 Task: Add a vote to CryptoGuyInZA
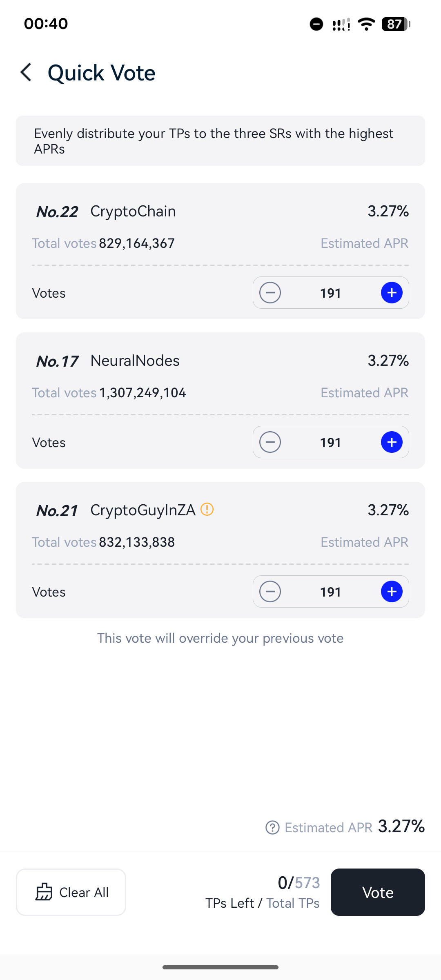tap(392, 592)
